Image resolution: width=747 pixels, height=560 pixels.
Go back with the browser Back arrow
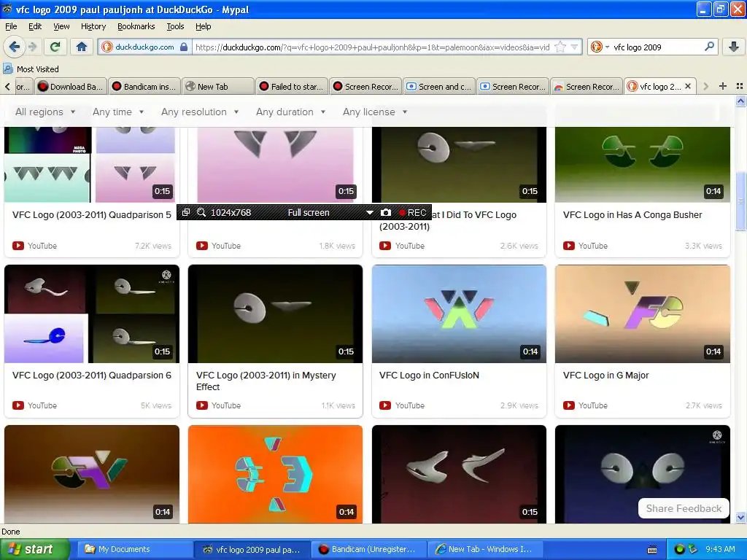coord(15,47)
